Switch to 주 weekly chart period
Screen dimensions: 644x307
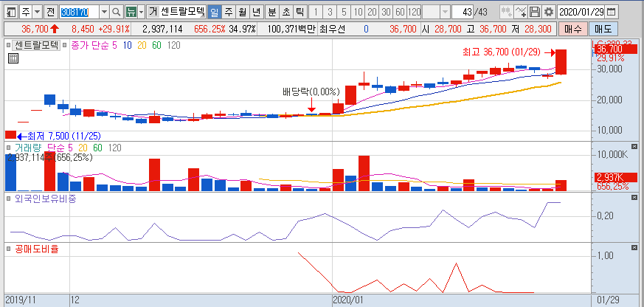[229, 13]
